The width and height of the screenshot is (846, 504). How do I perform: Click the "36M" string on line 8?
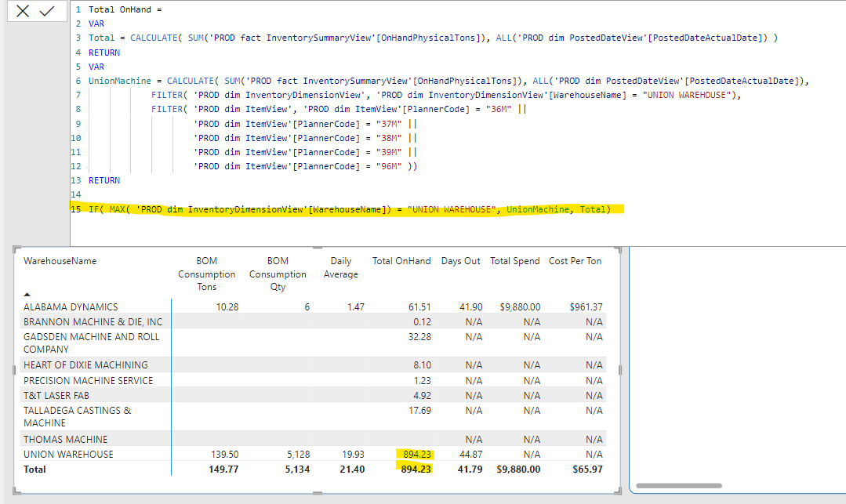click(x=499, y=109)
